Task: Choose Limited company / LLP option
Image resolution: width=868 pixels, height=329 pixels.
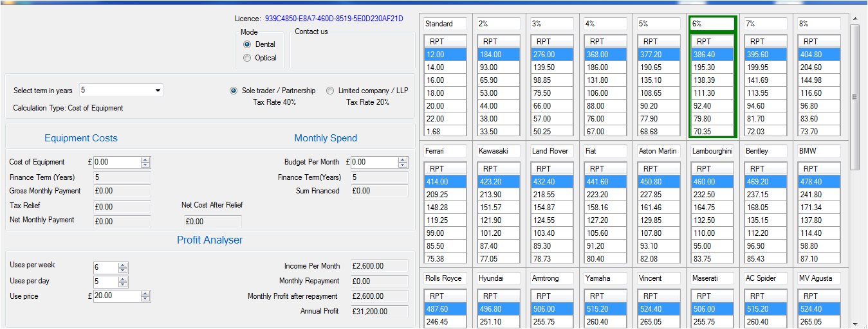Action: (330, 91)
